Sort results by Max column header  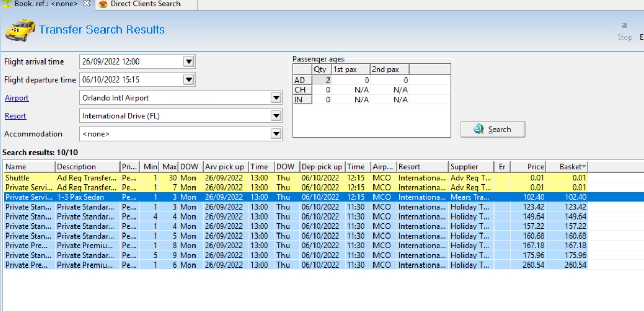[169, 167]
